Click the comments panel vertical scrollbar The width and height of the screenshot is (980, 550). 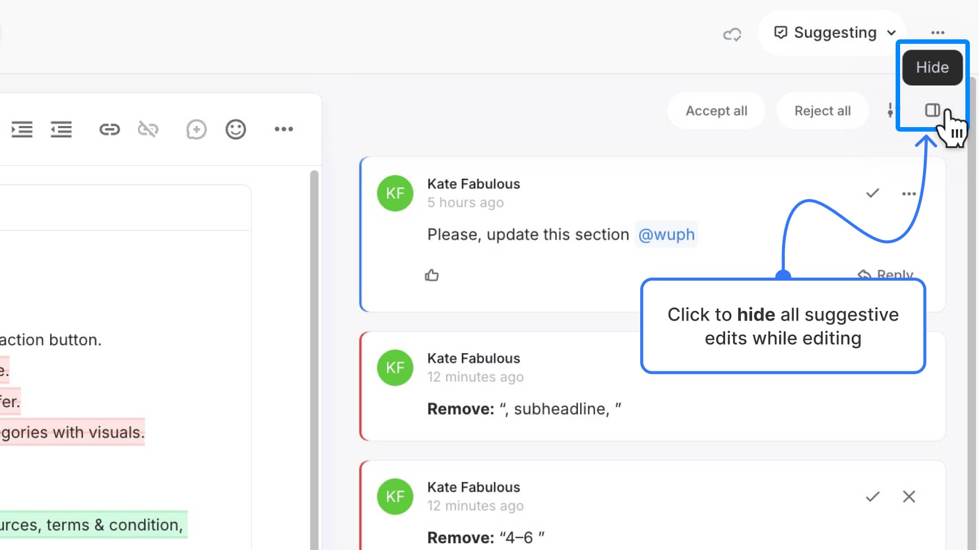coord(972,314)
